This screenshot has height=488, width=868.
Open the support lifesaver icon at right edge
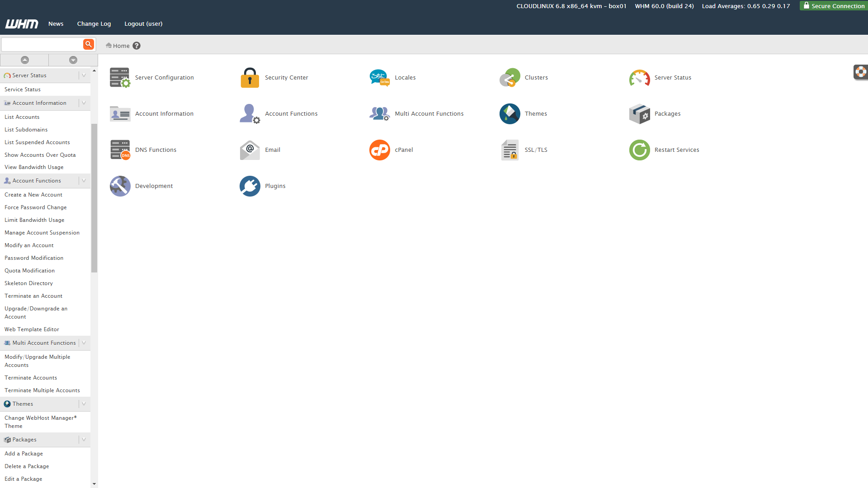861,72
